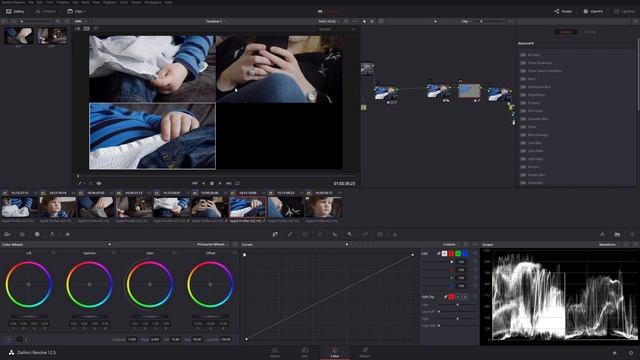Stop playback in the viewer
The width and height of the screenshot is (640, 360).
point(211,184)
